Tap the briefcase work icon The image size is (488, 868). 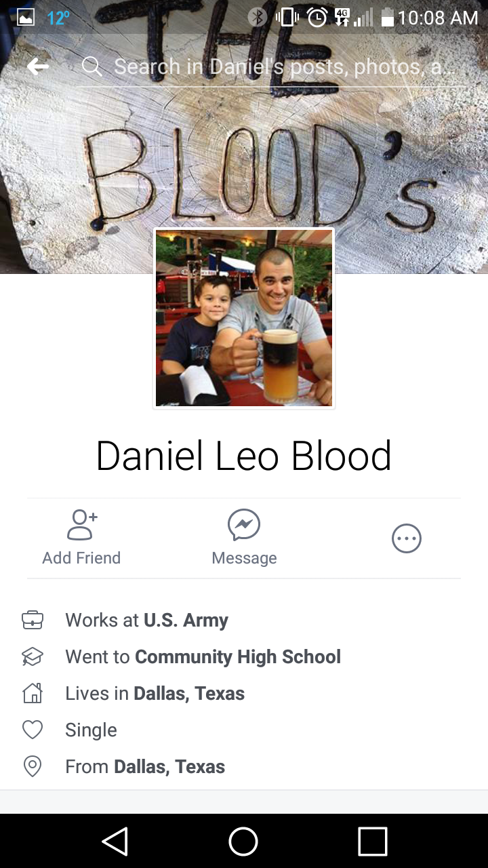33,620
